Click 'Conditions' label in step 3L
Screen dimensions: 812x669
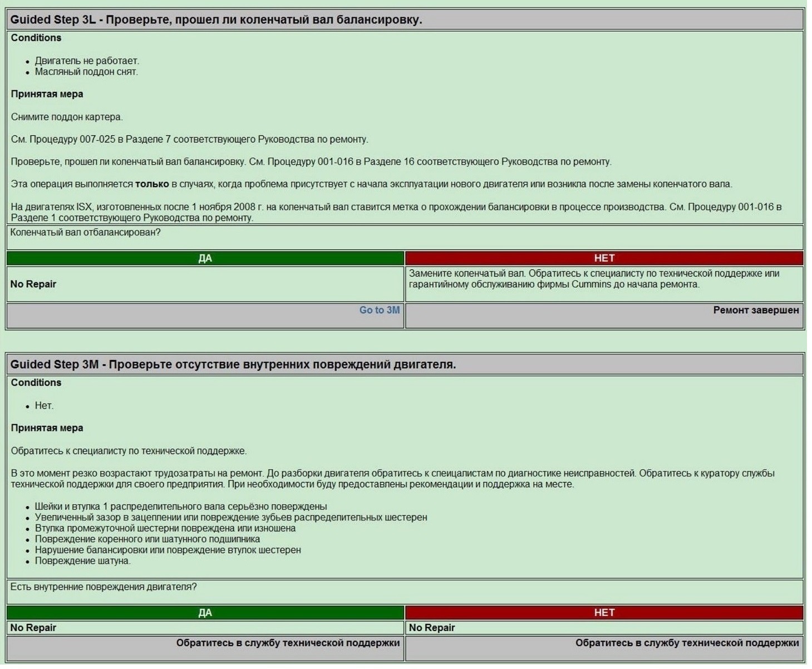click(x=36, y=38)
